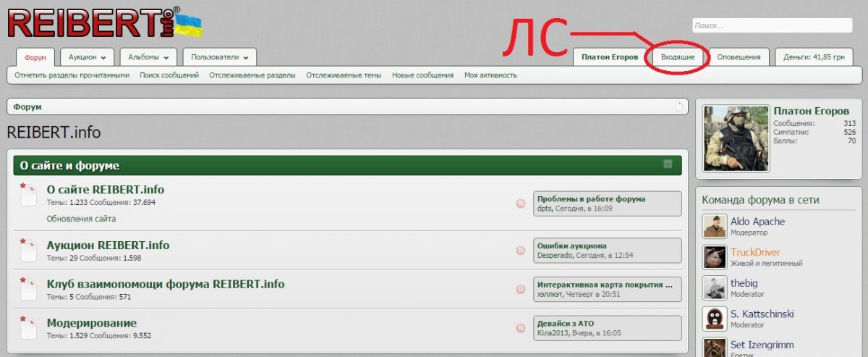The image size is (868, 357).
Task: Open Aldo Apache profile name
Action: (757, 222)
